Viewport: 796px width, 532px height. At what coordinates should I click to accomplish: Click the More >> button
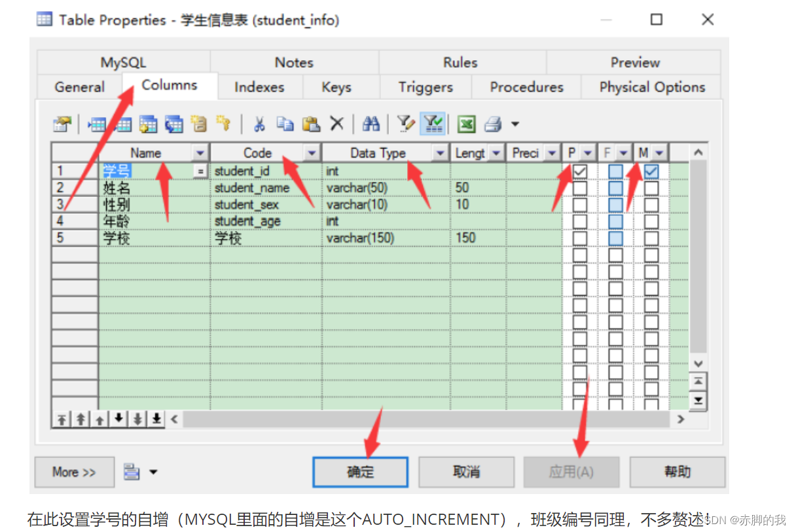coord(74,472)
